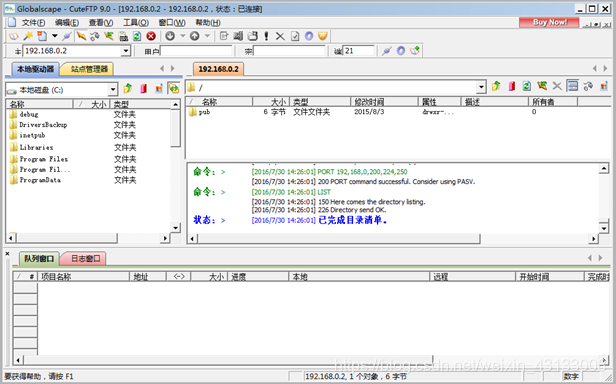
Task: Click the 项目名称 queue column header
Action: click(83, 277)
